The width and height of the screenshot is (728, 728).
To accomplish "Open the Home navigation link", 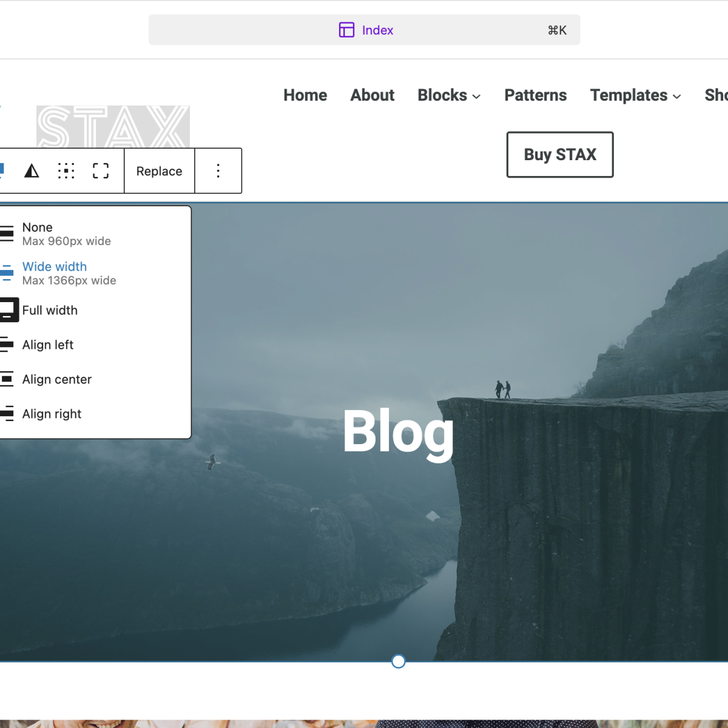I will click(x=305, y=95).
